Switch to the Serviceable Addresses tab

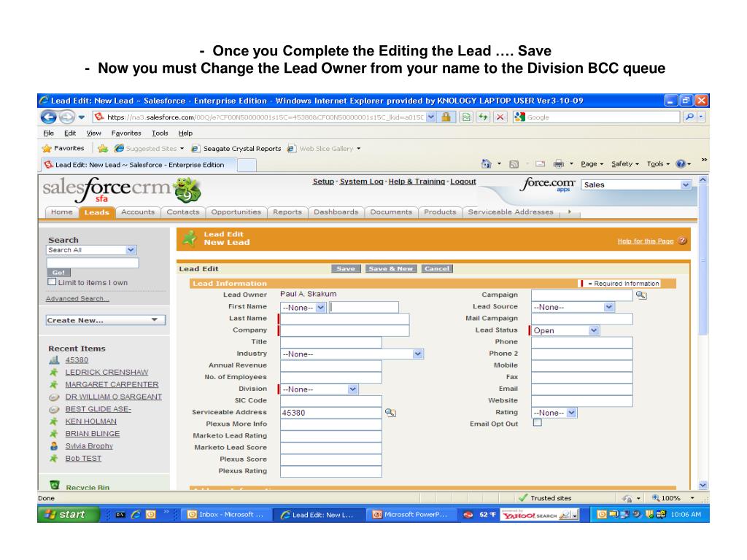click(x=511, y=212)
